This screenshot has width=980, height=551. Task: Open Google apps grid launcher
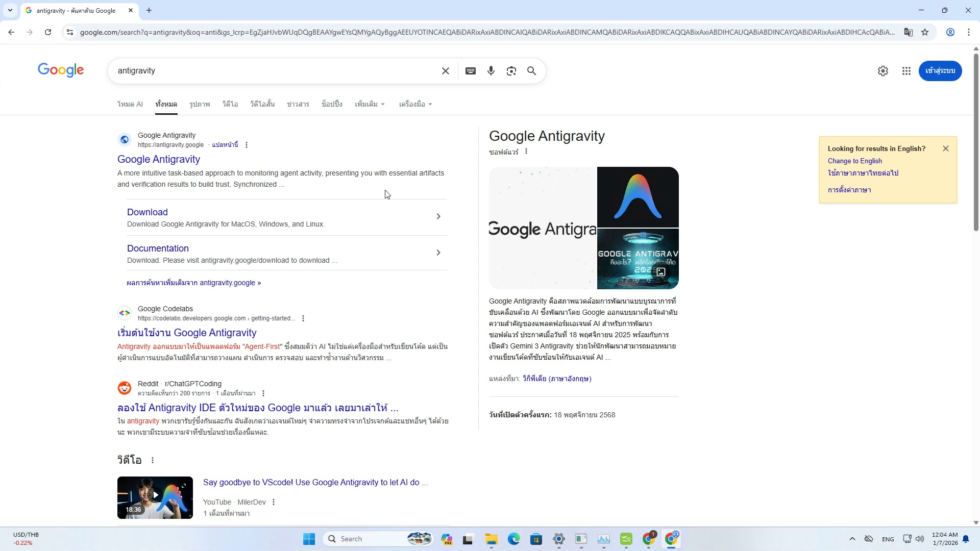point(906,71)
